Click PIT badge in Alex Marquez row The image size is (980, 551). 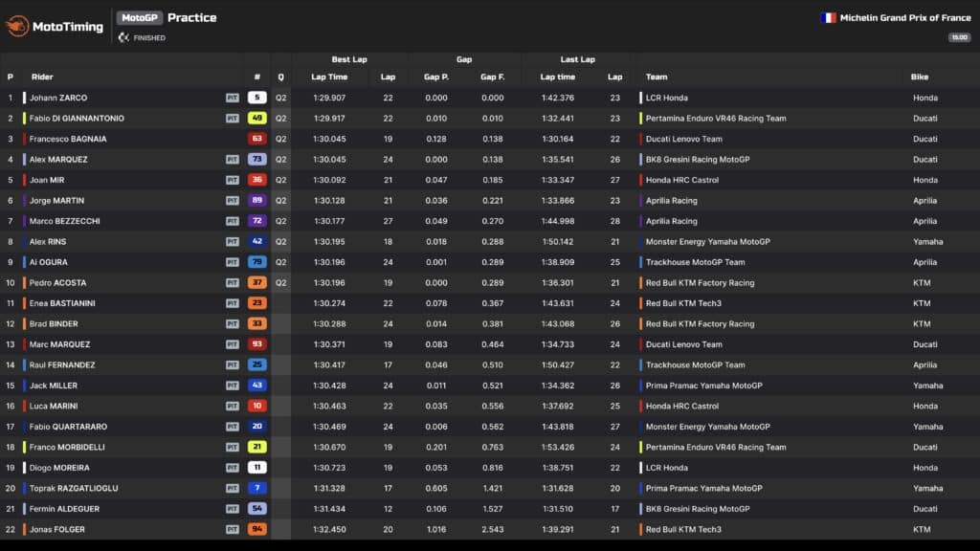233,160
